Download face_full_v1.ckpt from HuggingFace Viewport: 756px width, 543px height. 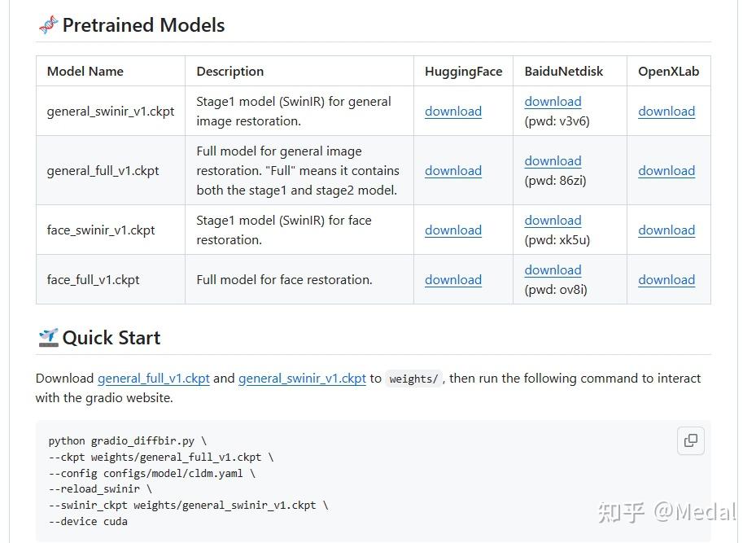click(x=453, y=280)
